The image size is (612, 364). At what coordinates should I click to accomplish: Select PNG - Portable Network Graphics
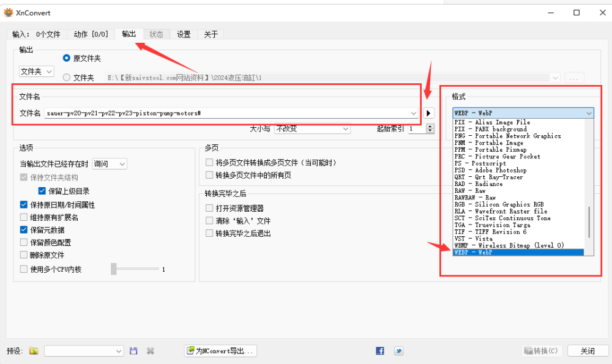[x=518, y=136]
